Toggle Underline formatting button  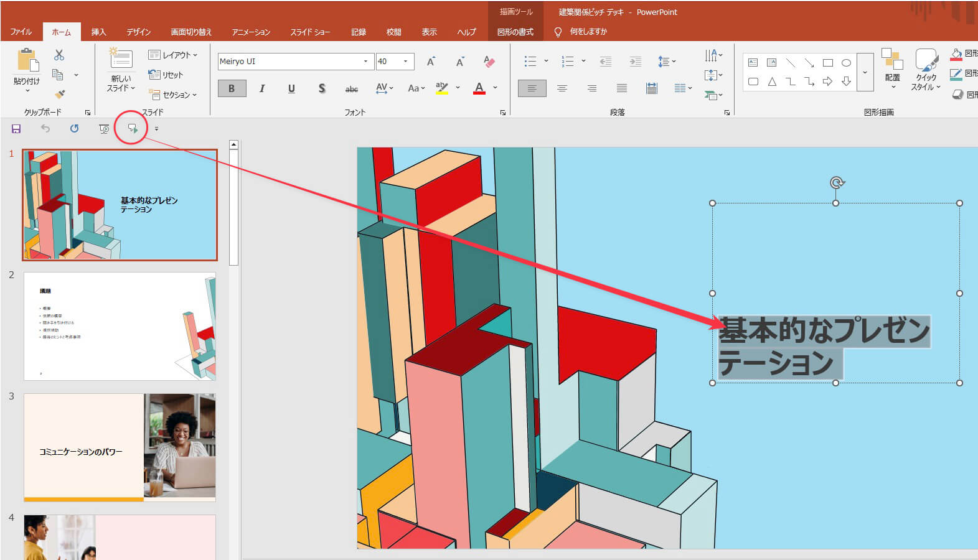[291, 88]
